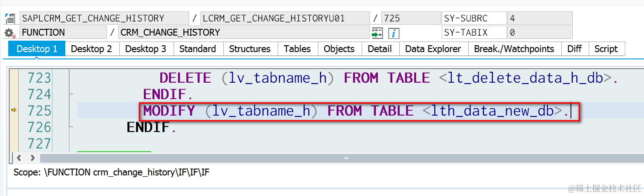The image size is (644, 196).
Task: Click the ENDIF statement on line 724
Action: click(x=169, y=95)
